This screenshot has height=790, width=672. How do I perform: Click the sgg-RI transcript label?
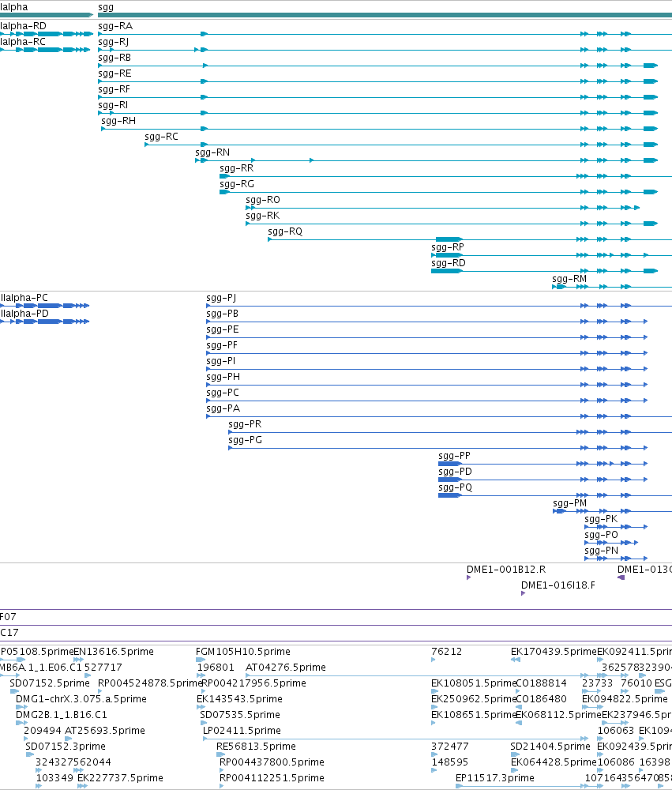tap(113, 105)
